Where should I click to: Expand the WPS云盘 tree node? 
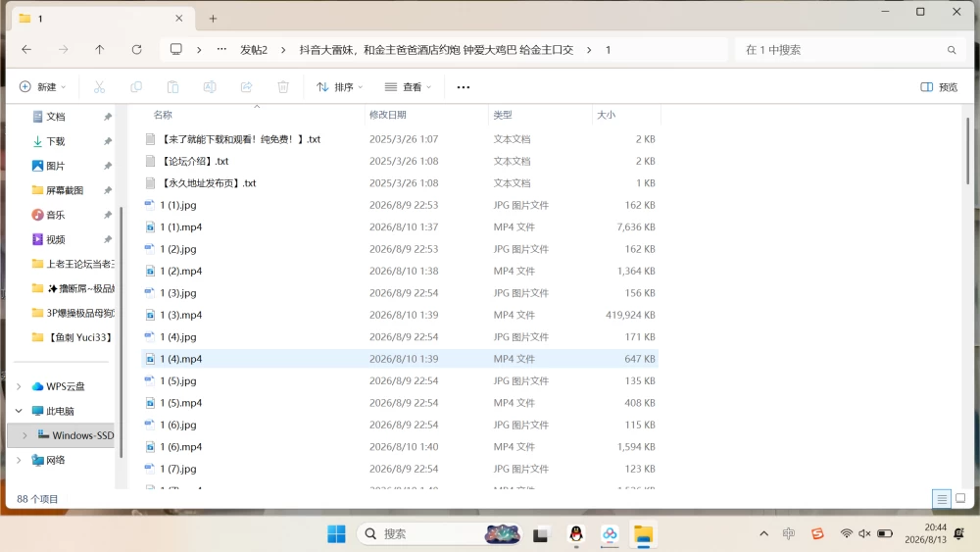click(x=19, y=386)
